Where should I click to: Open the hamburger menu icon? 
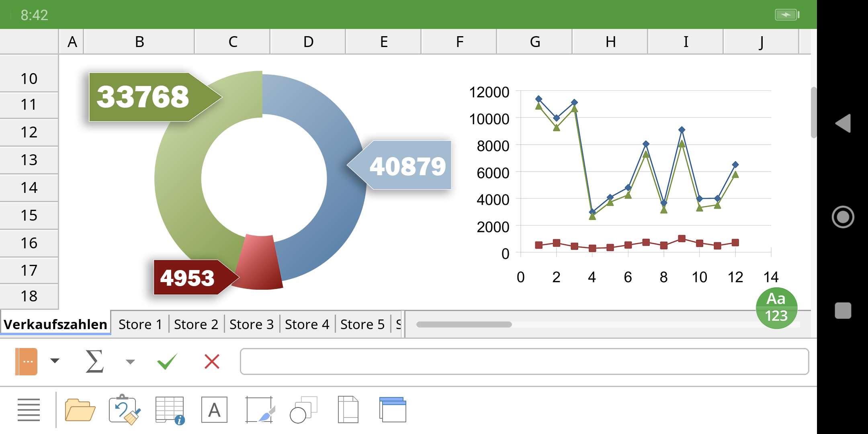tap(29, 410)
